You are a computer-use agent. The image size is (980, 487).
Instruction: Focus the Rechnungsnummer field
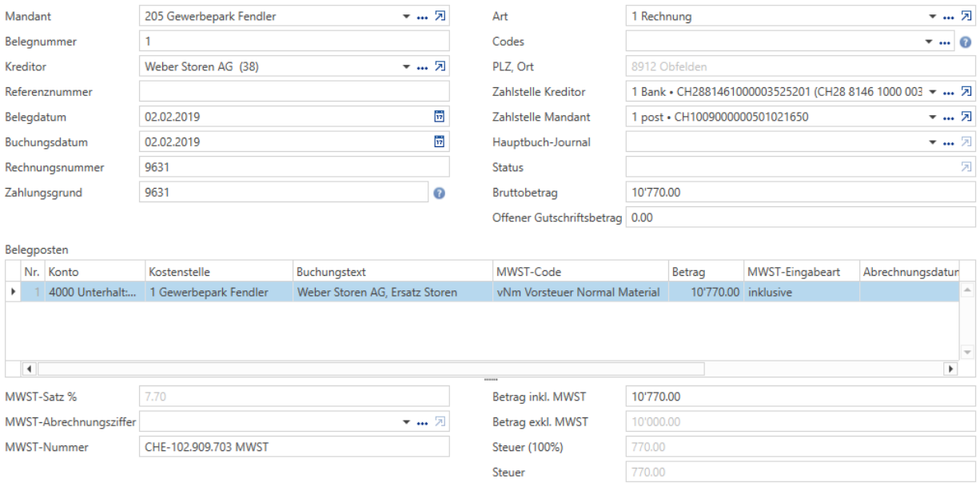(294, 167)
